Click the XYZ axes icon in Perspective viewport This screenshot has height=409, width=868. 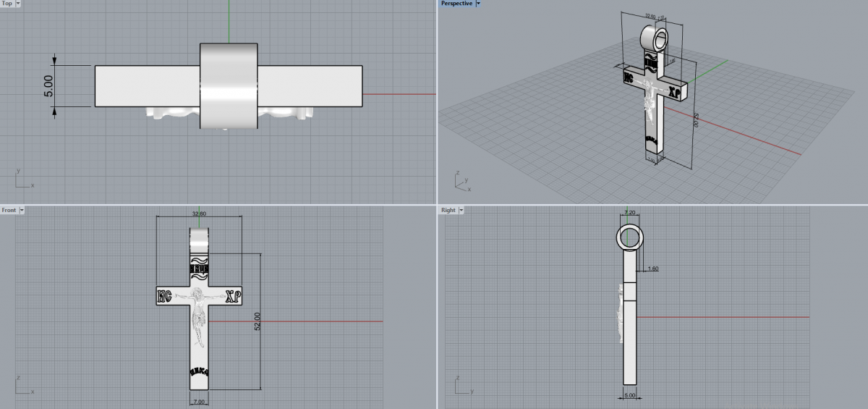click(463, 181)
